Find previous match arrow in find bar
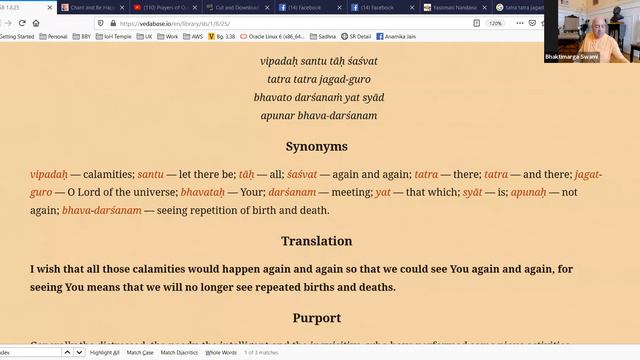Viewport: 640px width, 360px height. click(67, 352)
